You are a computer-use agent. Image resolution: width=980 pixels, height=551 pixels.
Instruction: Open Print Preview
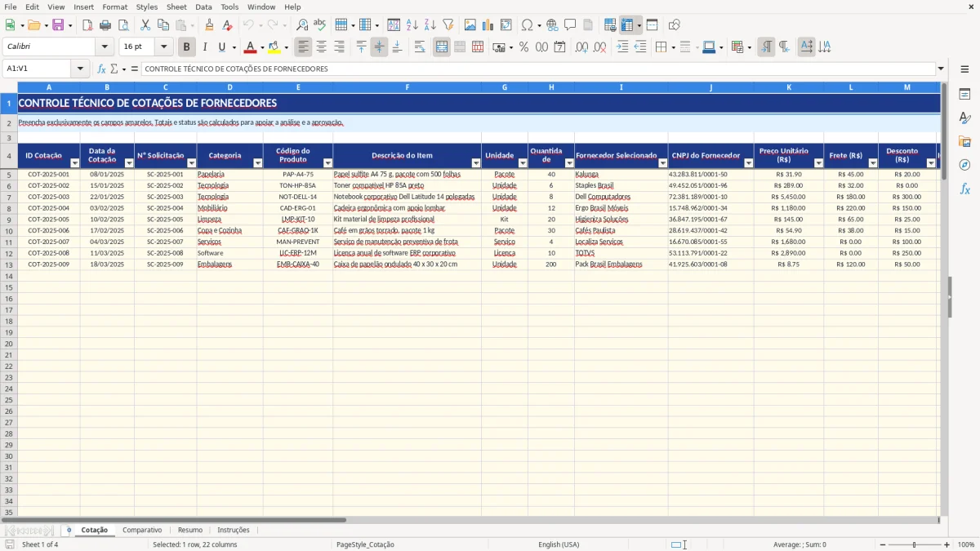click(x=123, y=25)
